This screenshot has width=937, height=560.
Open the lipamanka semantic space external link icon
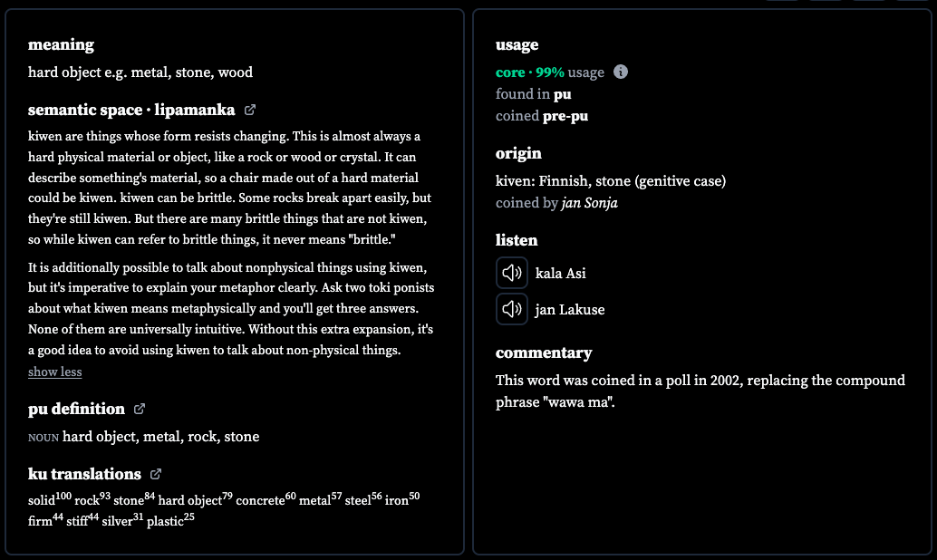[250, 110]
